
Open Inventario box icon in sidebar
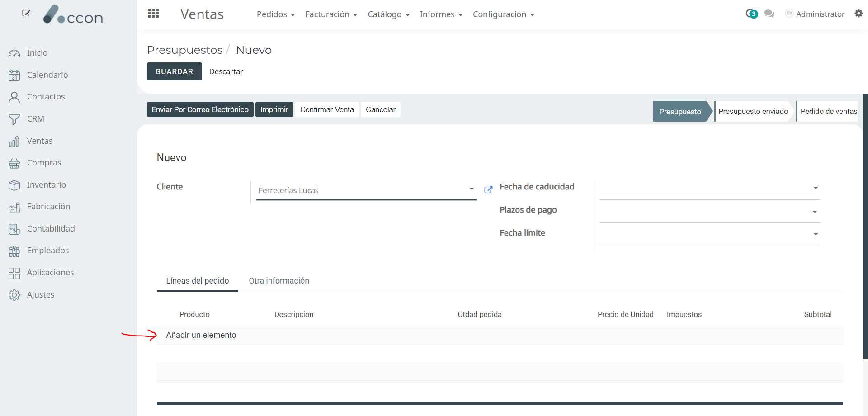coord(14,185)
